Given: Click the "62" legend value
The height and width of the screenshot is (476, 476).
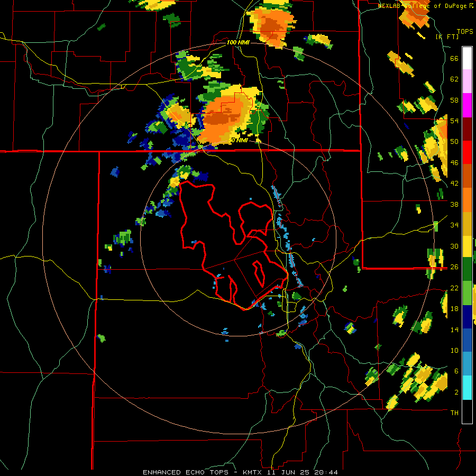Looking at the screenshot, I should tap(454, 79).
